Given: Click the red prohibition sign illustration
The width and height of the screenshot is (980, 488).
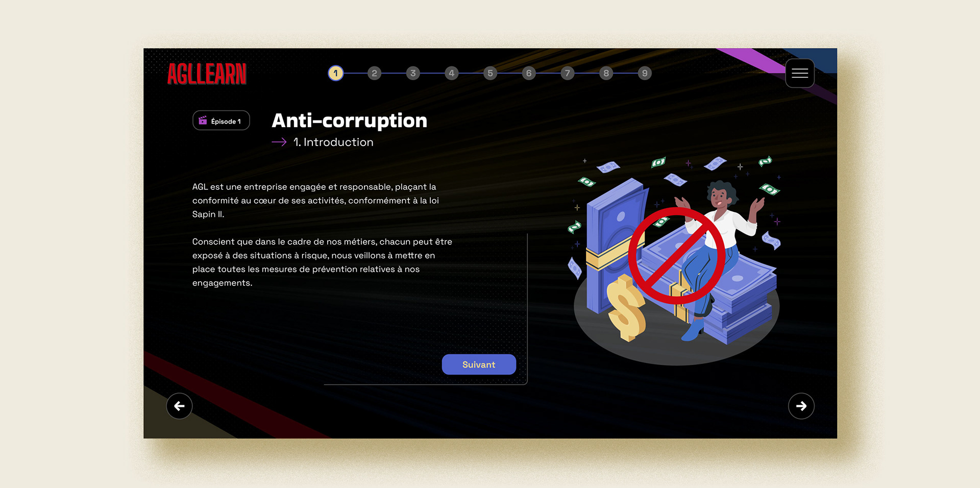Looking at the screenshot, I should [676, 255].
